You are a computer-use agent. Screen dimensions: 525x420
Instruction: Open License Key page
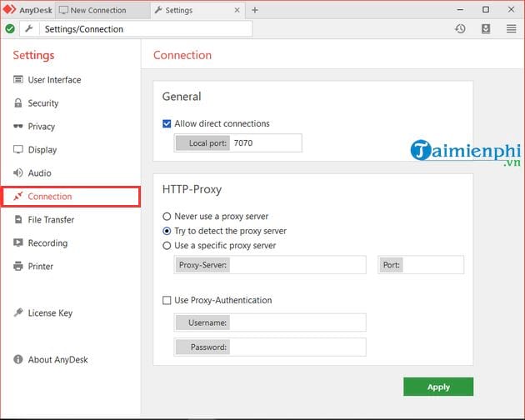pos(50,312)
